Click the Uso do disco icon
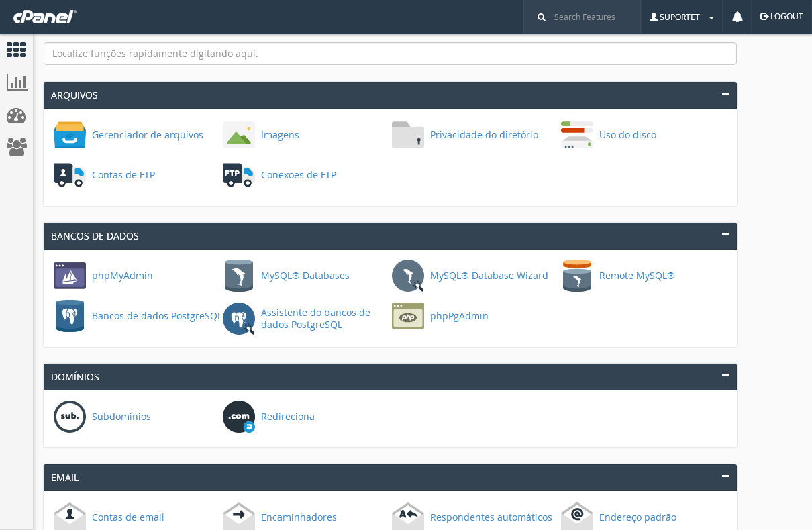The height and width of the screenshot is (530, 812). click(x=577, y=135)
